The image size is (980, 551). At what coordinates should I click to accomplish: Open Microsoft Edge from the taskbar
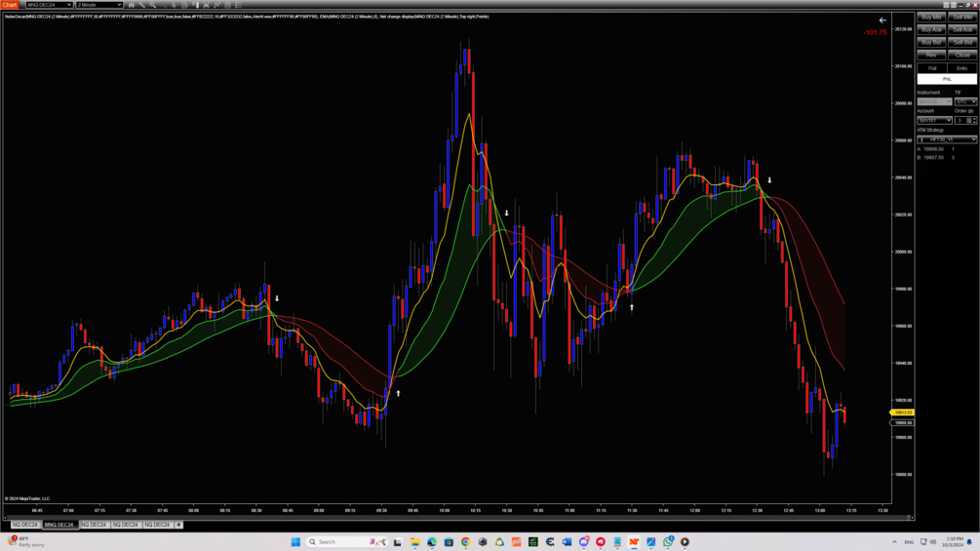coord(431,541)
